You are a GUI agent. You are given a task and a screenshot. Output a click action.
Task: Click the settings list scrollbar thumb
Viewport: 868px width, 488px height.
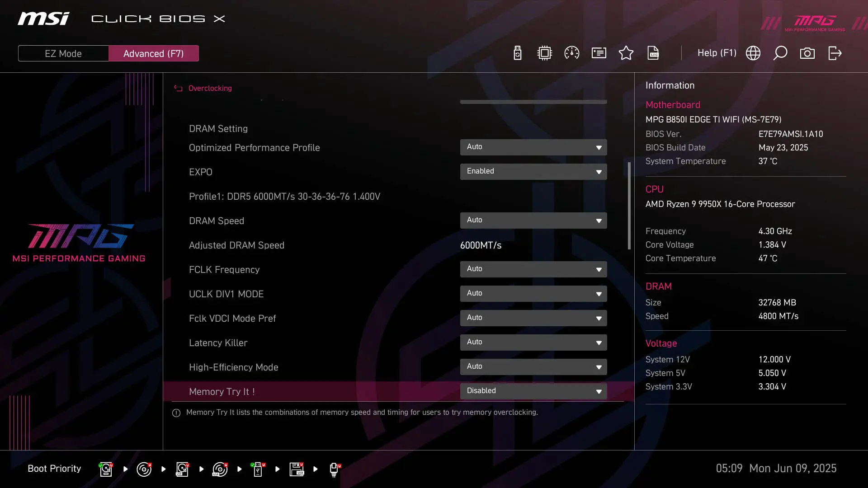click(629, 206)
